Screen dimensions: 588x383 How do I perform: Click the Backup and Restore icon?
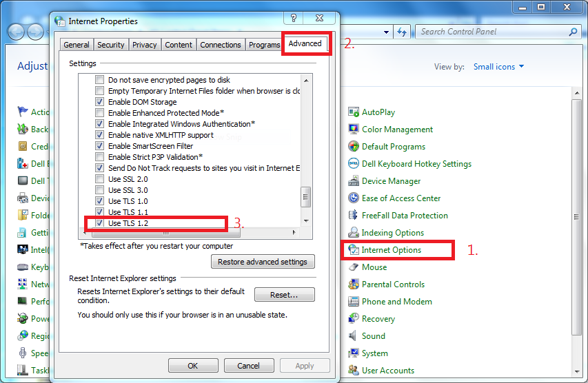point(23,129)
